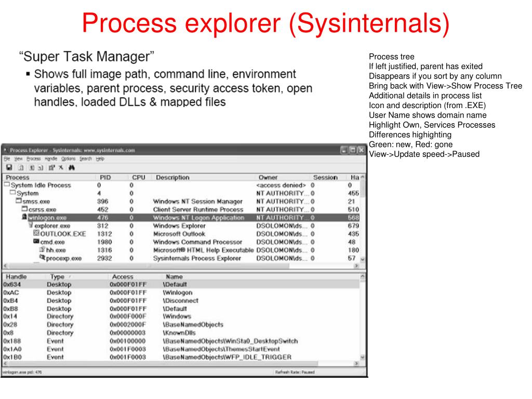Click the OUTLOOK.EXE process icon
Screen dimensions: 532x399
[36, 233]
